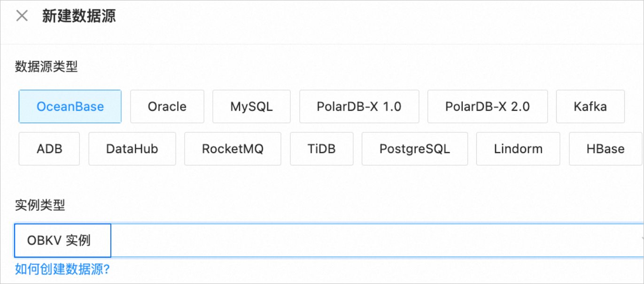Select Lindorm data source type
Screen dimensions: 644x284
tap(518, 149)
